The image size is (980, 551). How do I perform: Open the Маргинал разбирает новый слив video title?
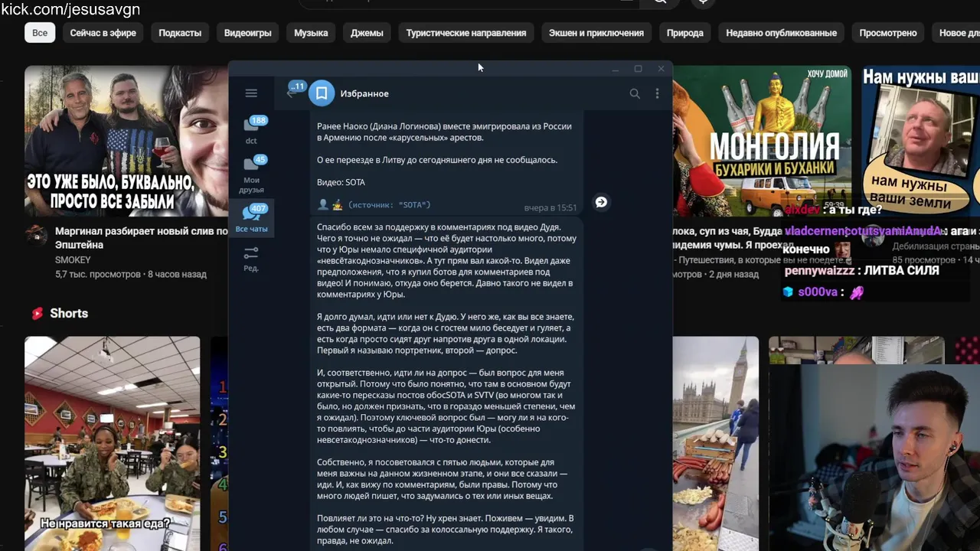pos(142,238)
